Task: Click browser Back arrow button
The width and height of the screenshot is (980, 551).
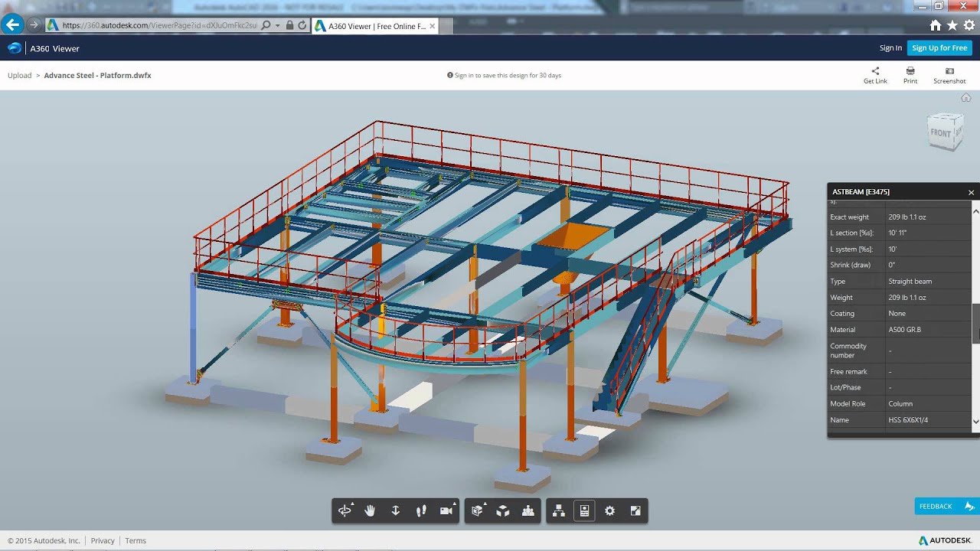Action: pos(12,24)
